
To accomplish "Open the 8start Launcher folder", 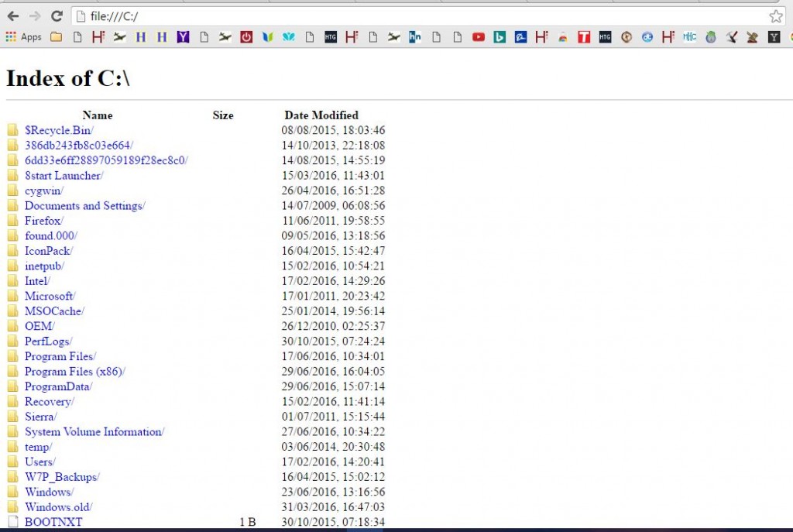I will click(64, 176).
